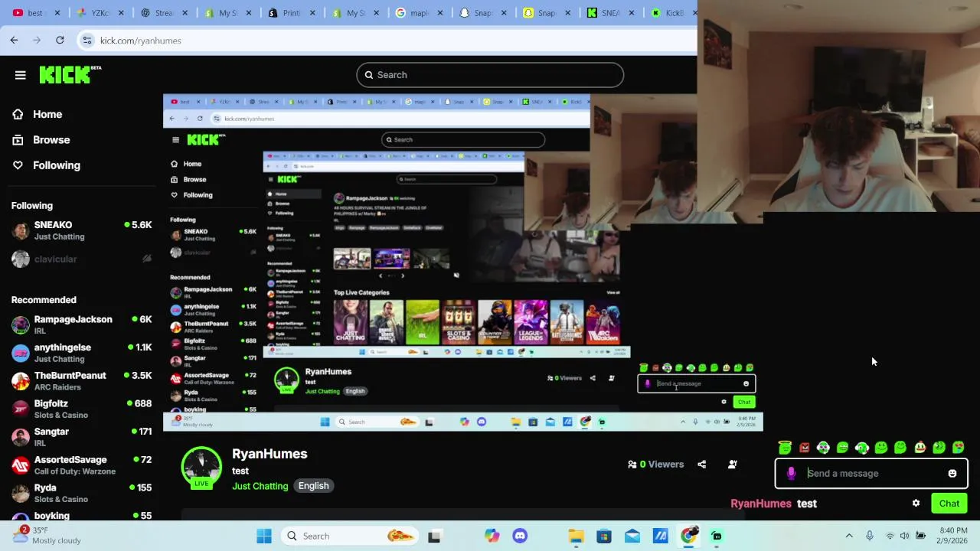
Task: Open the Windows Start menu
Action: coord(264,536)
